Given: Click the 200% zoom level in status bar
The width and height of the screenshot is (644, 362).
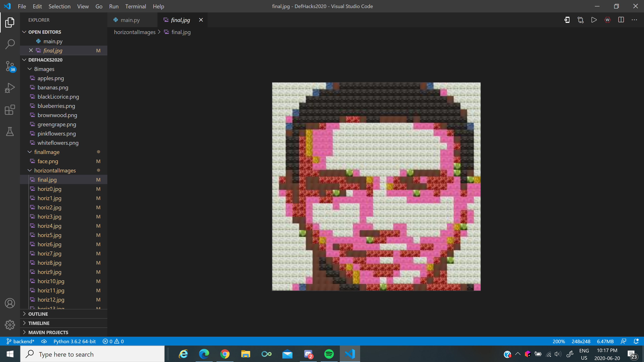Looking at the screenshot, I should [559, 341].
